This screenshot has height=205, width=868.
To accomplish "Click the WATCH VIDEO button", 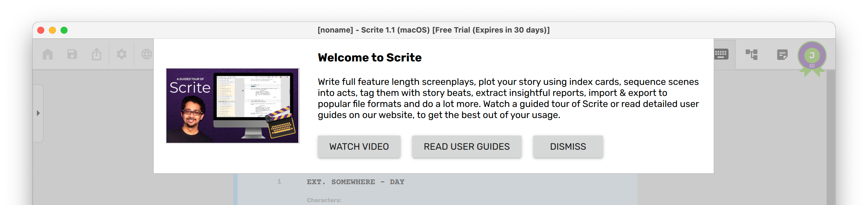I will 359,147.
